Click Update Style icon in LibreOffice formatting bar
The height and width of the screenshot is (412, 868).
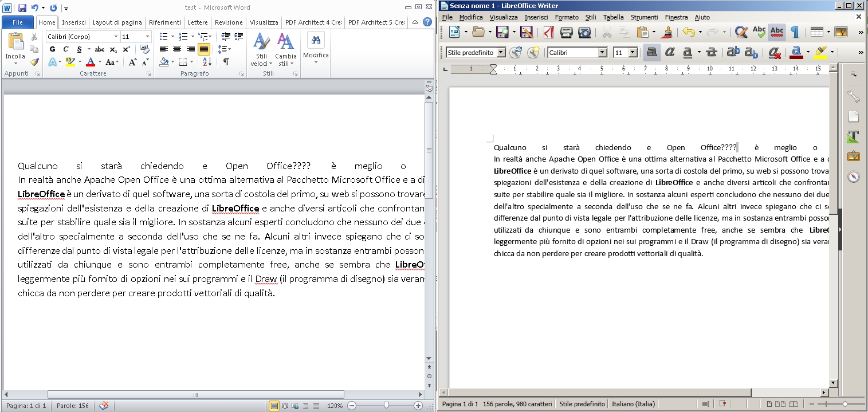pyautogui.click(x=516, y=53)
